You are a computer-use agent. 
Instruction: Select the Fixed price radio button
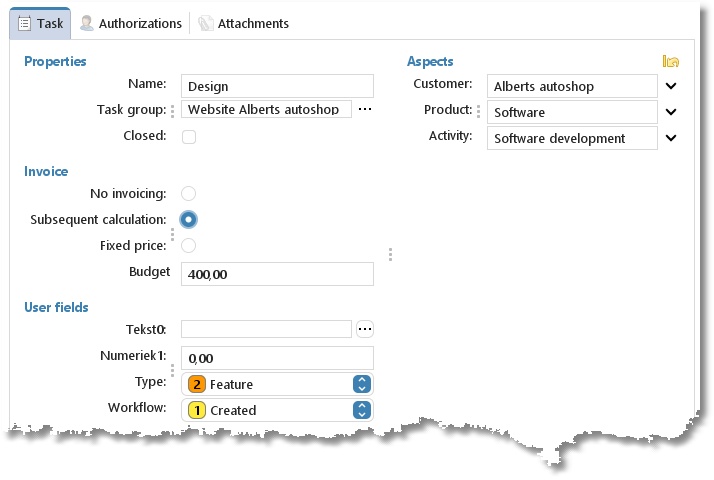tap(189, 245)
